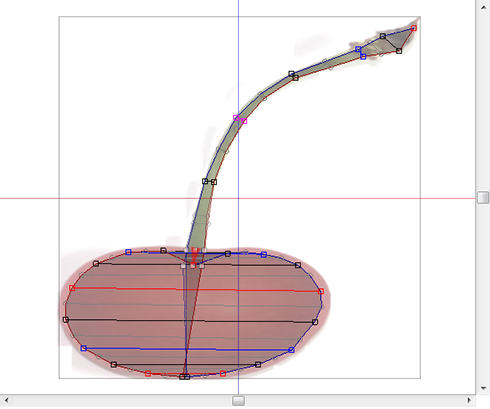Select the red control point at stem tip

[414, 28]
